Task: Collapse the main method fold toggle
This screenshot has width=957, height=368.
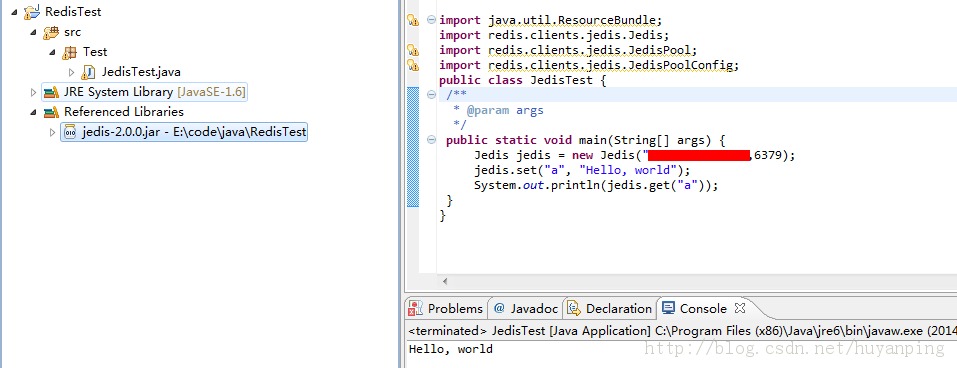Action: click(x=432, y=140)
